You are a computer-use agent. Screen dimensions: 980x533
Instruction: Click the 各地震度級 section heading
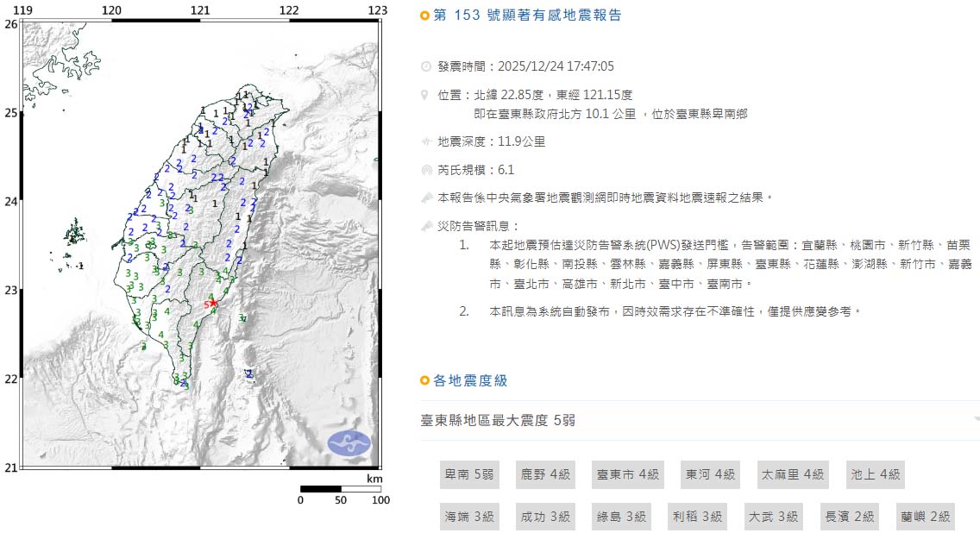pyautogui.click(x=470, y=381)
